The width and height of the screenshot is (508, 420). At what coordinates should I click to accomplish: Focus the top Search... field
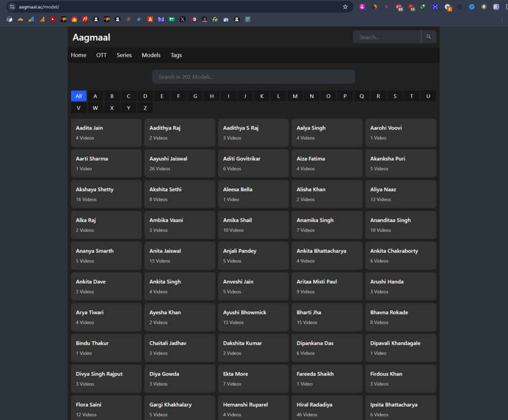click(x=387, y=37)
